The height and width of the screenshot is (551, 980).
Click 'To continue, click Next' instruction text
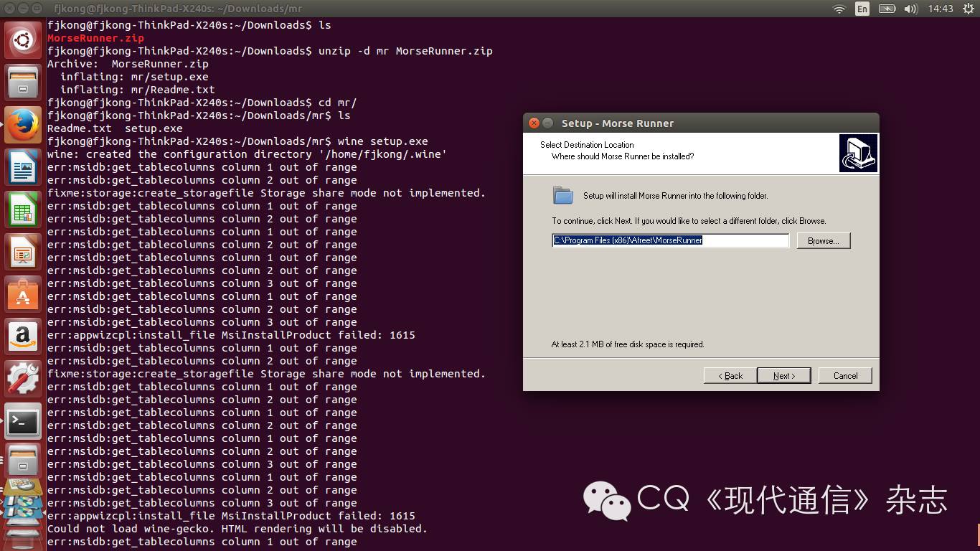tap(689, 221)
